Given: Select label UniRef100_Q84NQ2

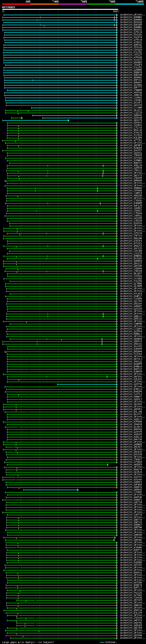Looking at the screenshot, I should [x=131, y=77].
